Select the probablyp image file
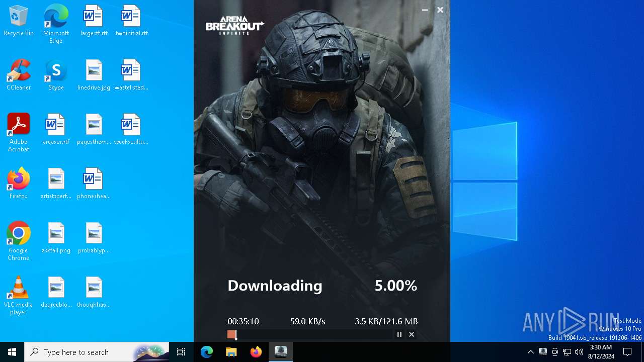The height and width of the screenshot is (362, 644). (x=94, y=238)
